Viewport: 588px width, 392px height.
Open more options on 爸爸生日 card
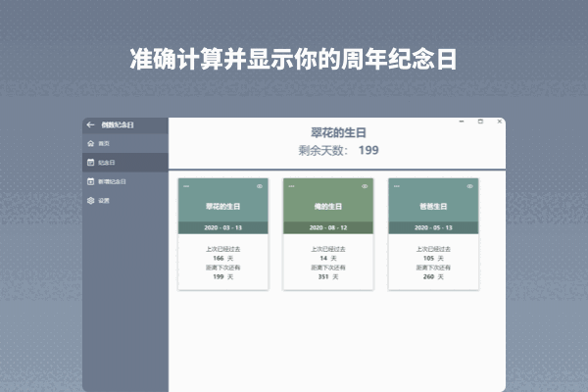[x=397, y=186]
